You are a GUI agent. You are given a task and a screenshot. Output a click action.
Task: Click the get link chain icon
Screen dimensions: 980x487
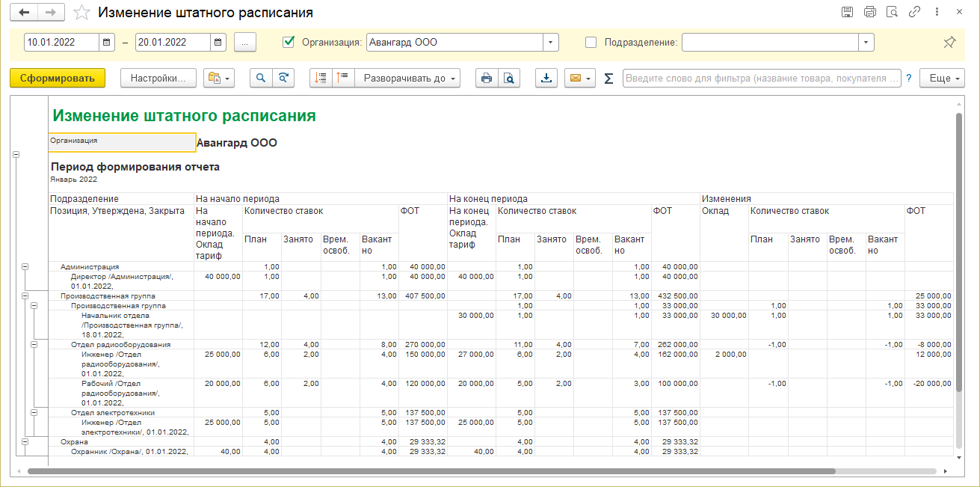[x=913, y=13]
